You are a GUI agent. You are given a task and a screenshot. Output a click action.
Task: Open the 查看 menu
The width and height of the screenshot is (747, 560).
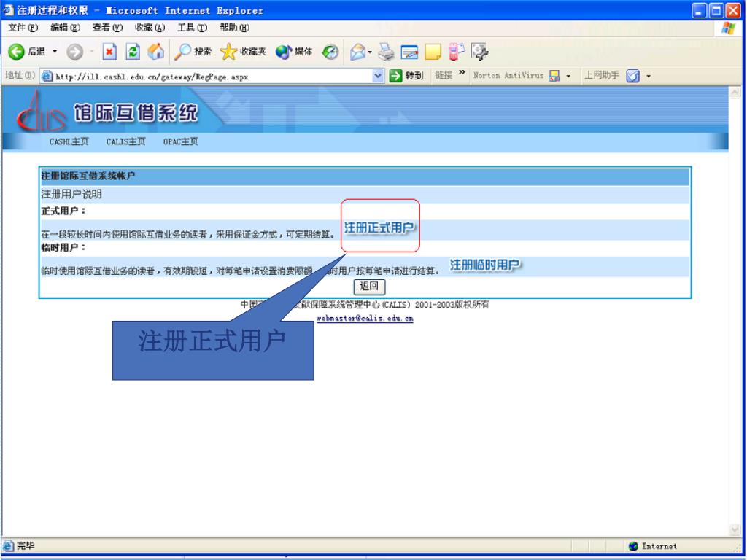coord(107,28)
